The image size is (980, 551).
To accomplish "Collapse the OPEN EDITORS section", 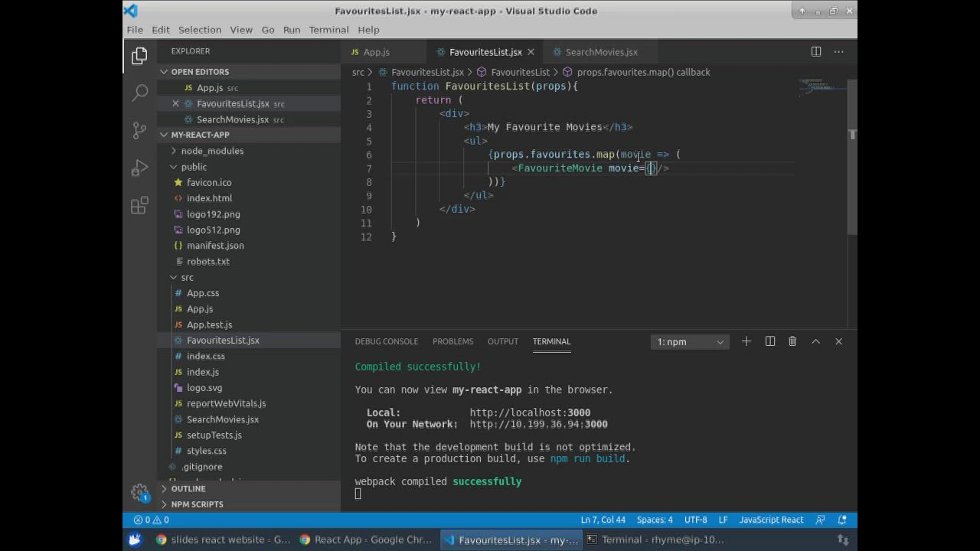I will (x=199, y=71).
